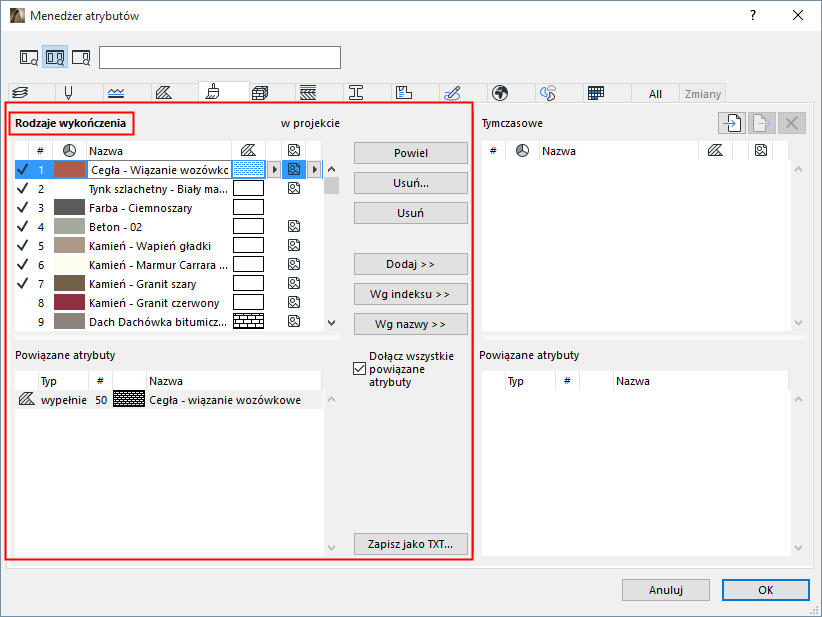Toggle checkmark for Kamień - Granit szary
Viewport: 822px width, 617px height.
(23, 284)
